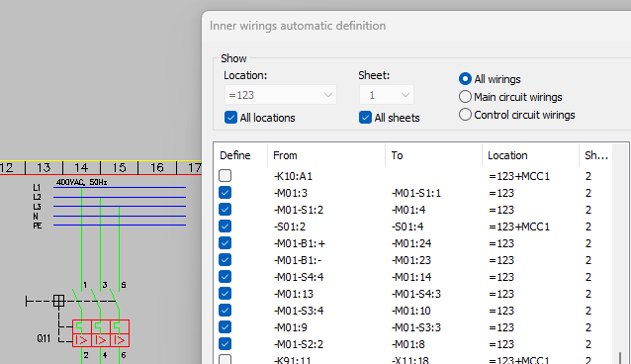Uncheck Define box for -M01:3 row
This screenshot has width=631, height=364.
(x=225, y=193)
